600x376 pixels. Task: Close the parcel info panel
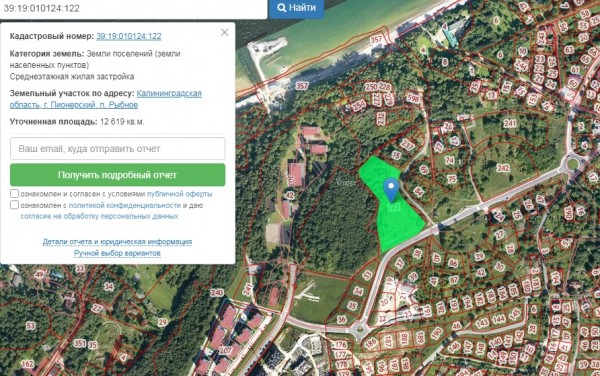225,33
